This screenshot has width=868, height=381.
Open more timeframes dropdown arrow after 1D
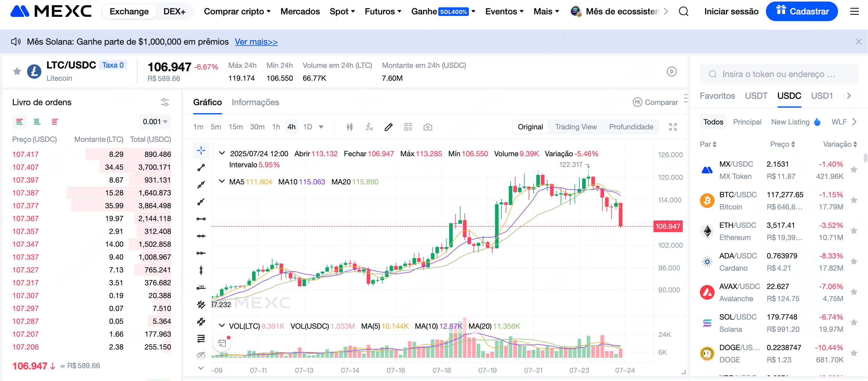[321, 127]
